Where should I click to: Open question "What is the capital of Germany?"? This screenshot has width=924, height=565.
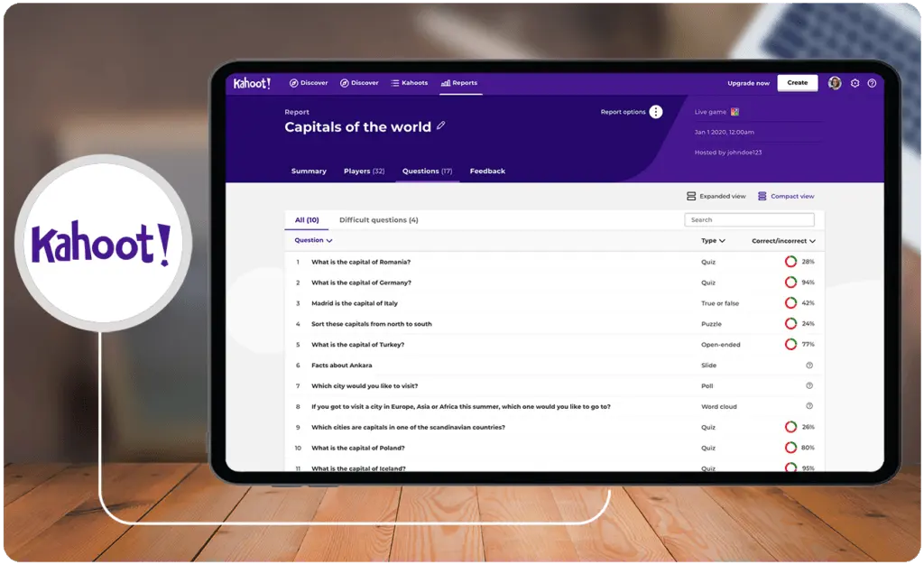[x=361, y=282]
